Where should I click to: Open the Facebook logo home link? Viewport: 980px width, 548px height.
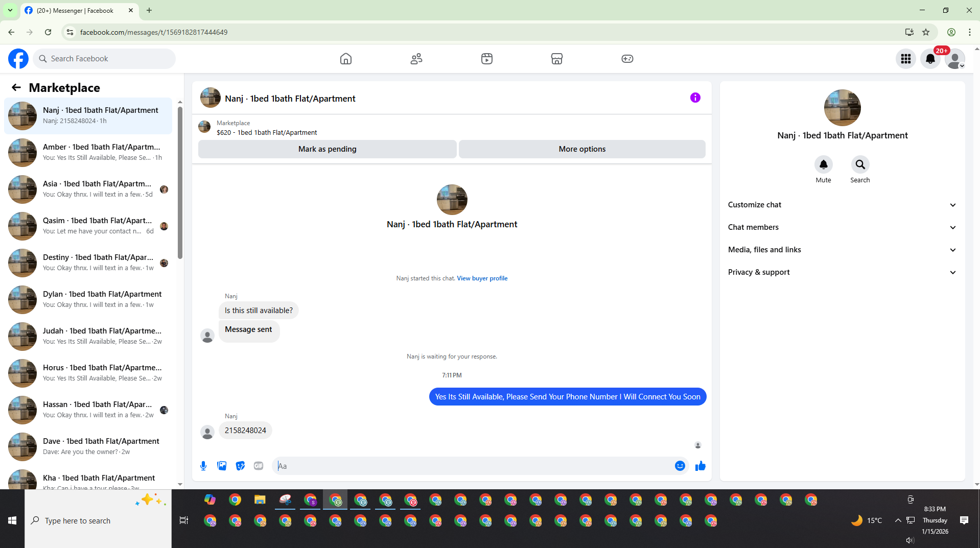click(x=18, y=59)
